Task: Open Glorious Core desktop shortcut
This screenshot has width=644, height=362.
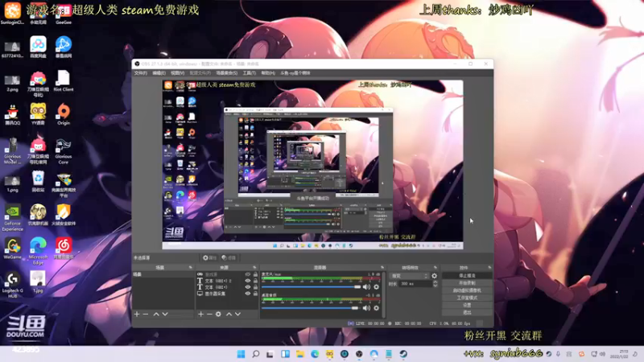Action: point(64,150)
